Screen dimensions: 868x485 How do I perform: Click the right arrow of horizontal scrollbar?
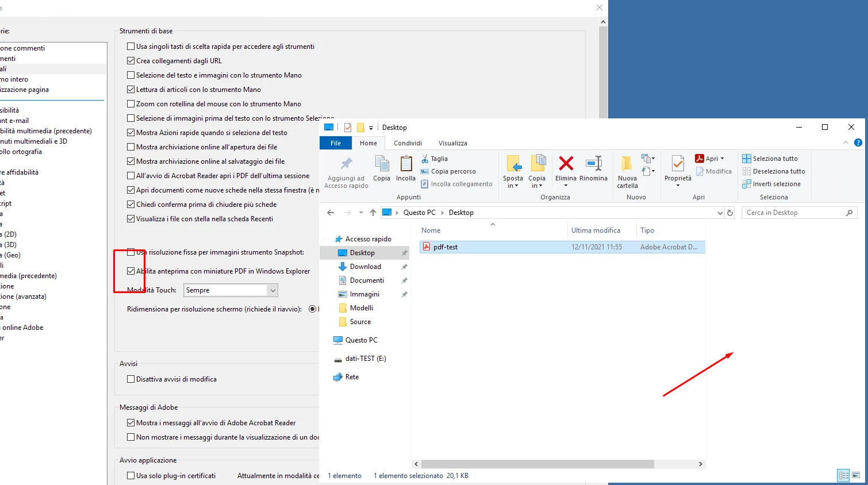(700, 464)
